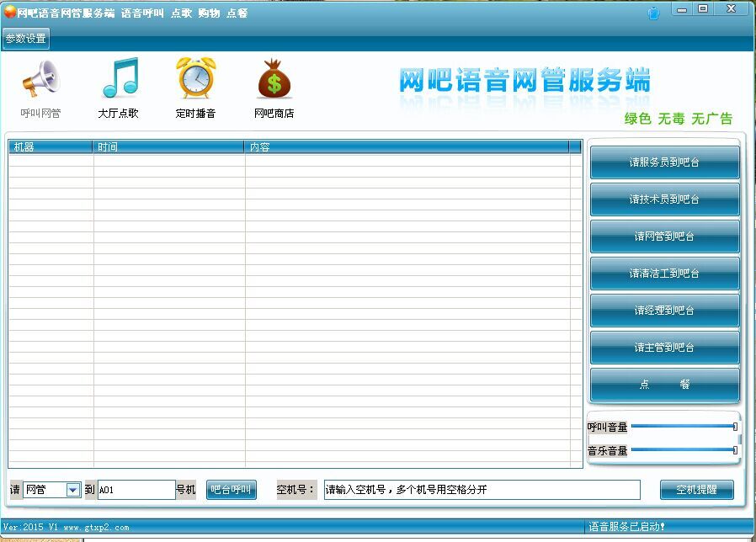The image size is (756, 542).
Task: Open the 参数设置 menu
Action: 26,39
